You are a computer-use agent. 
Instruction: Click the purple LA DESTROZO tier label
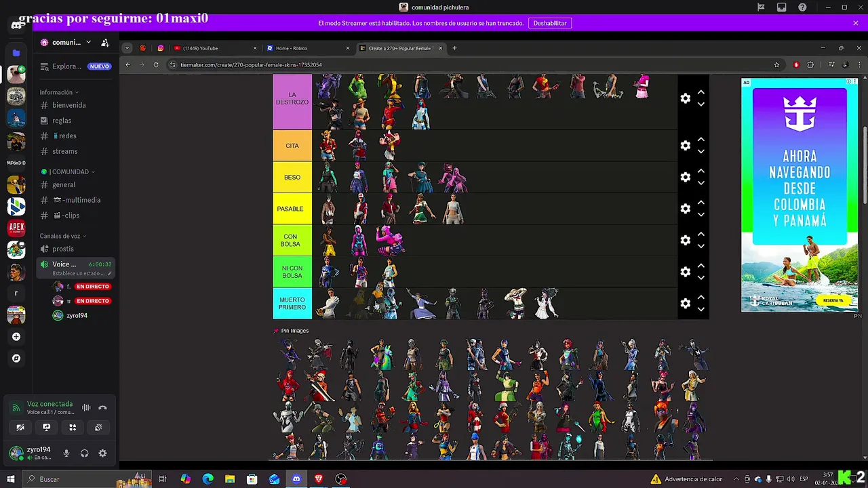click(x=292, y=102)
